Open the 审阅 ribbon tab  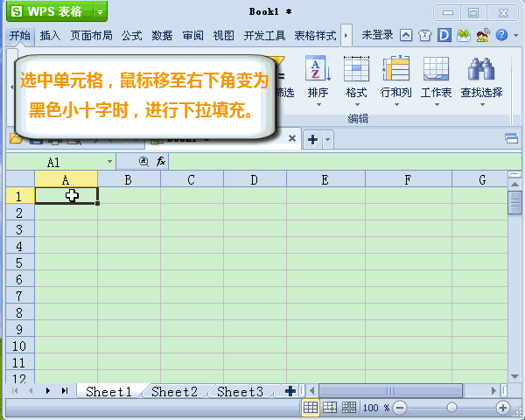(x=192, y=35)
